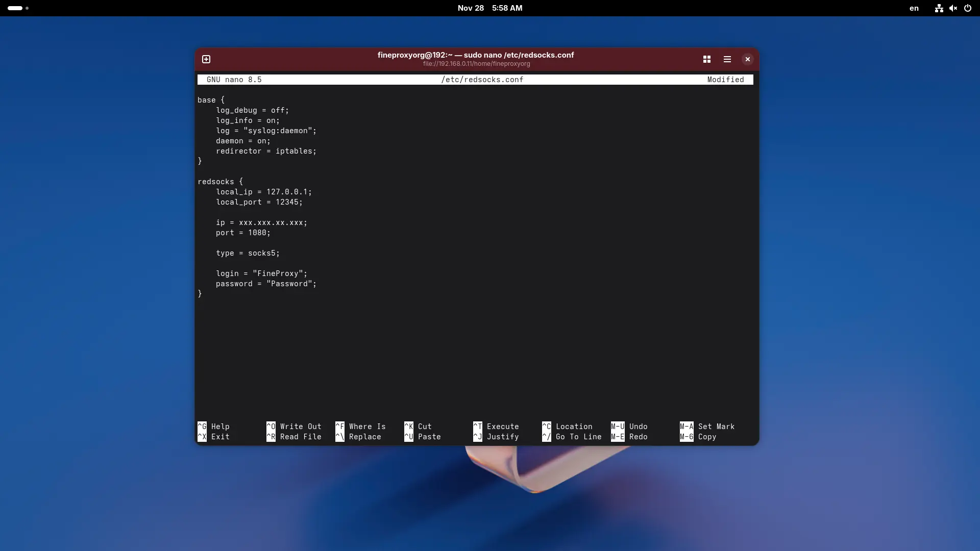The image size is (980, 551).
Task: Place cursor on 'ip = xxx.xxx.xx.xxx;' line
Action: tap(262, 222)
